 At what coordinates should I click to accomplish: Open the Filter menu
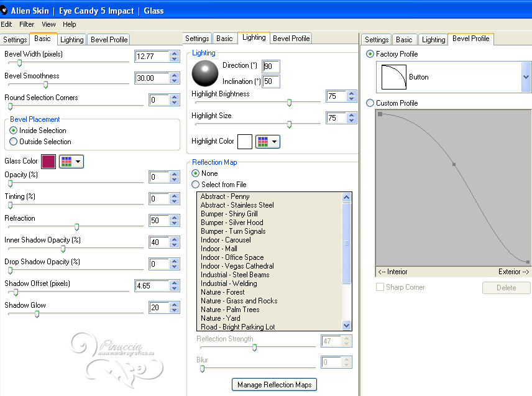click(27, 24)
